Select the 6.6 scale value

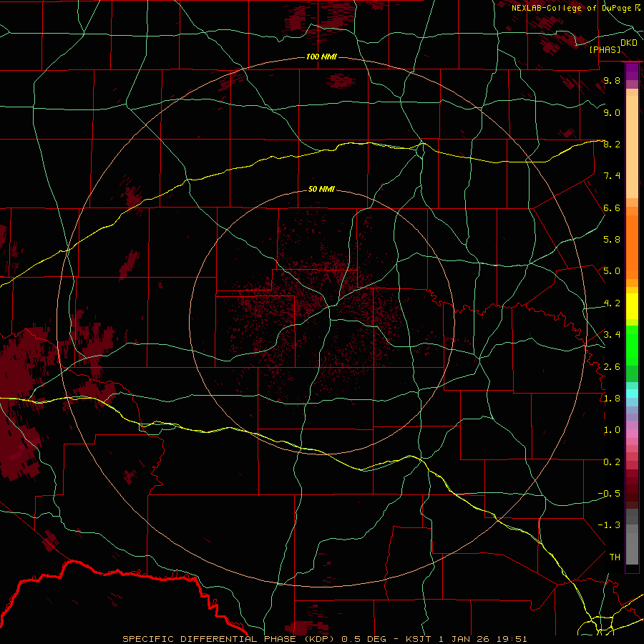point(612,208)
